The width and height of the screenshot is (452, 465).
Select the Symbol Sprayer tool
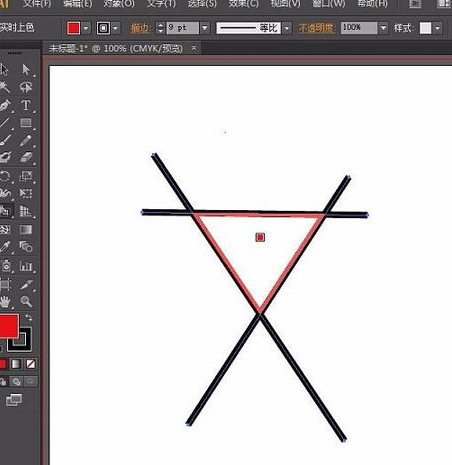point(5,266)
